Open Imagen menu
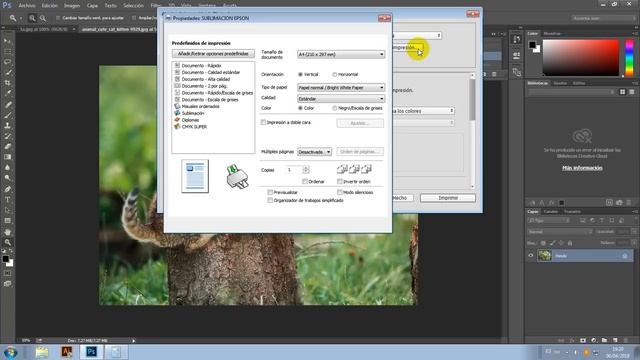 pos(72,6)
